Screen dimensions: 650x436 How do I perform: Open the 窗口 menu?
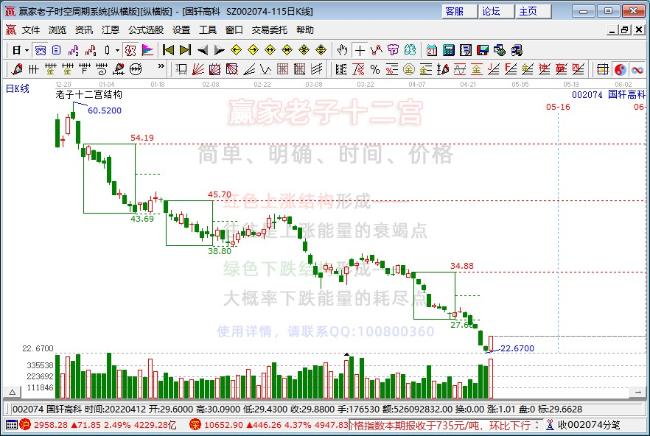coord(234,30)
